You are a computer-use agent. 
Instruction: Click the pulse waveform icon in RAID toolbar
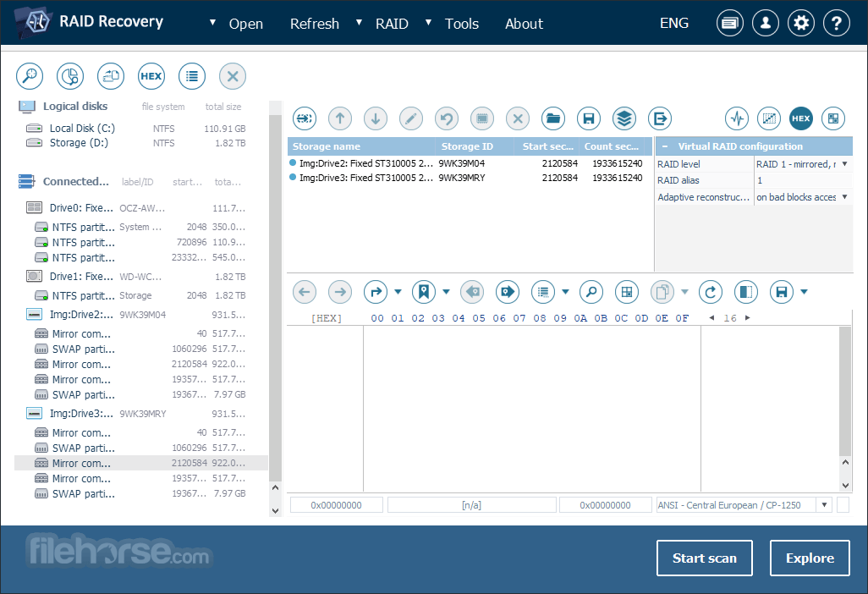[737, 118]
